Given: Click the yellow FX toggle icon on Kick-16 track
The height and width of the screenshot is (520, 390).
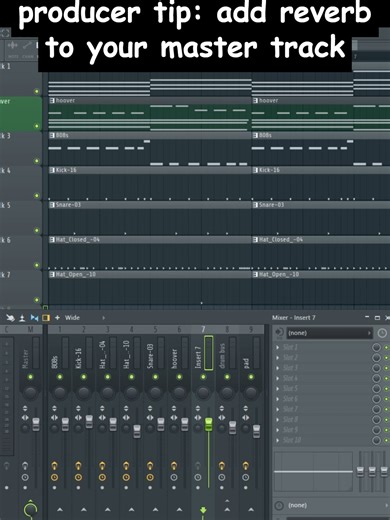Looking at the screenshot, I should pyautogui.click(x=78, y=465).
